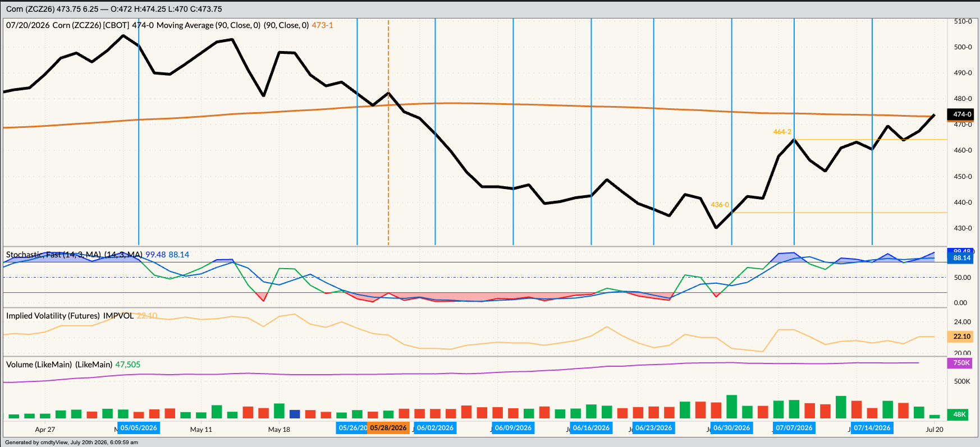Click the 06/30/2026 date label

pos(731,428)
